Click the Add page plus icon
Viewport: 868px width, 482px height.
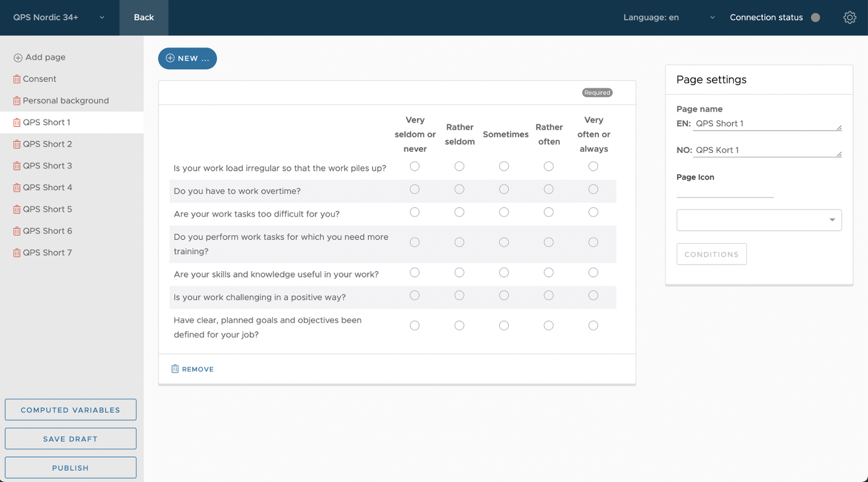click(x=18, y=57)
